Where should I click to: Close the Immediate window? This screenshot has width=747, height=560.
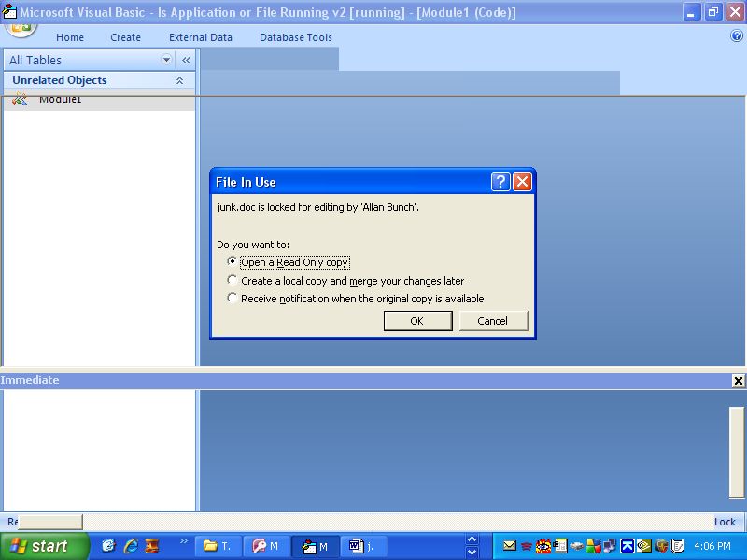(x=738, y=381)
